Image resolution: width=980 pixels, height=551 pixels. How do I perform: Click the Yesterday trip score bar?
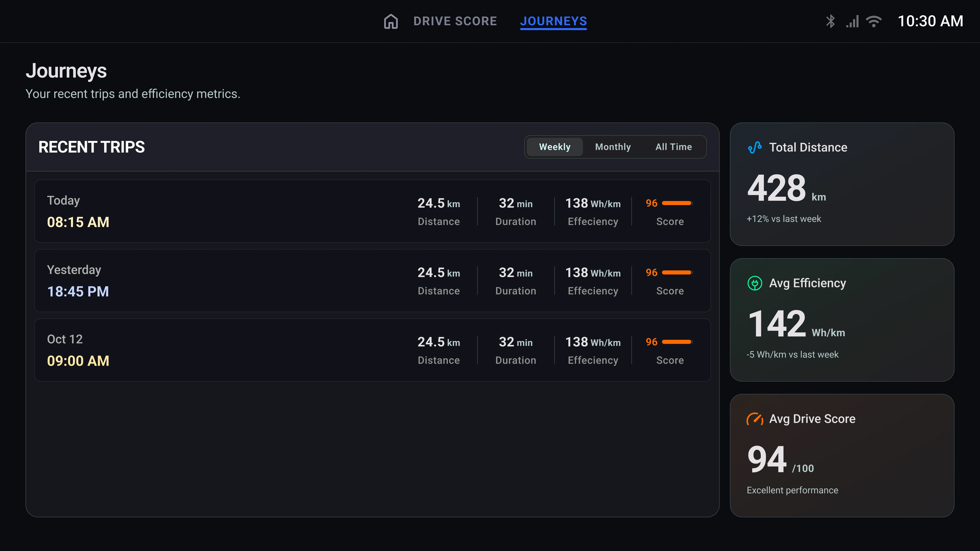[677, 272]
